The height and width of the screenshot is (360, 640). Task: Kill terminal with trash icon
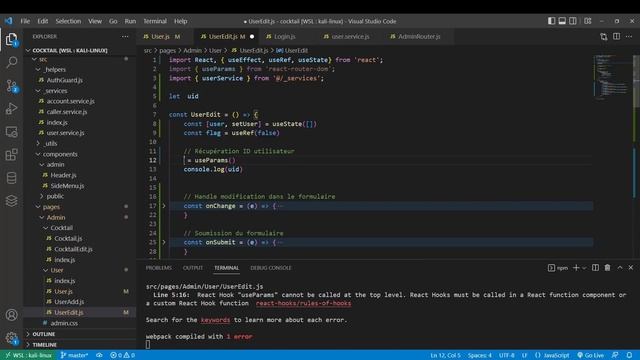pyautogui.click(x=607, y=268)
